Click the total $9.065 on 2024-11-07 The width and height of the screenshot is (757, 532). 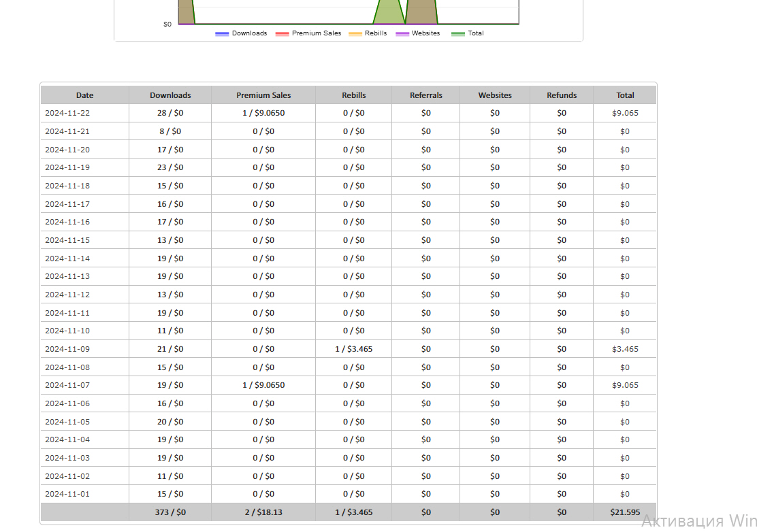[625, 385]
